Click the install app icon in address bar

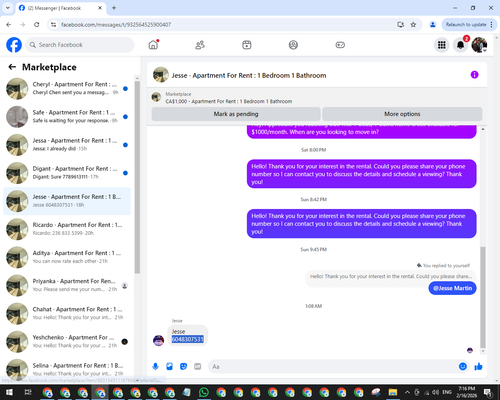(400, 25)
